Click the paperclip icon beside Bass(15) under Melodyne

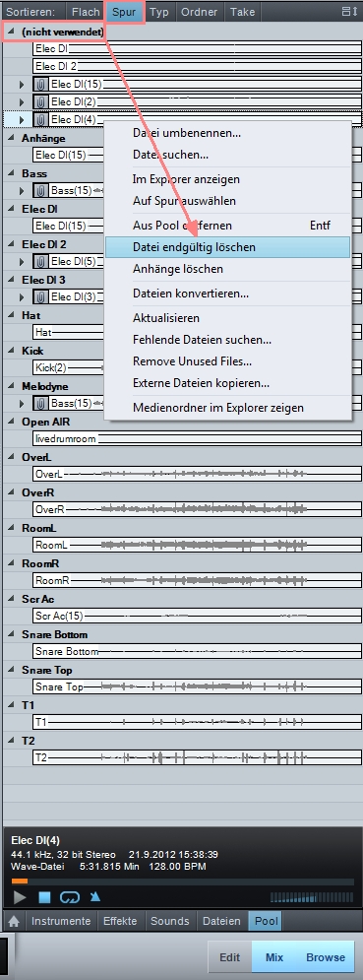pyautogui.click(x=41, y=403)
